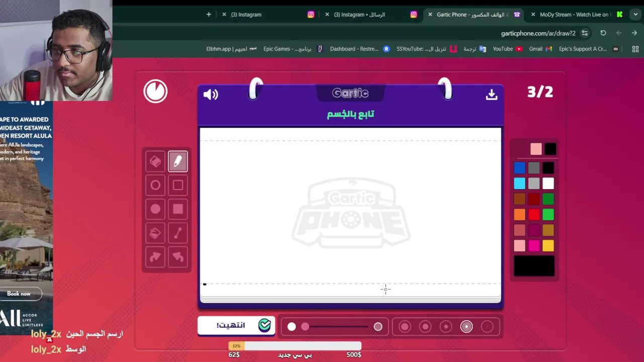Open the YouTube bookmark

(x=508, y=49)
